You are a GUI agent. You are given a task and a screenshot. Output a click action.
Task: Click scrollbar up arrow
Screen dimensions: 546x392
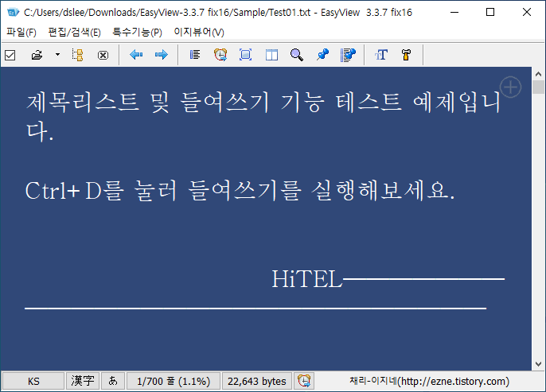pos(538,74)
